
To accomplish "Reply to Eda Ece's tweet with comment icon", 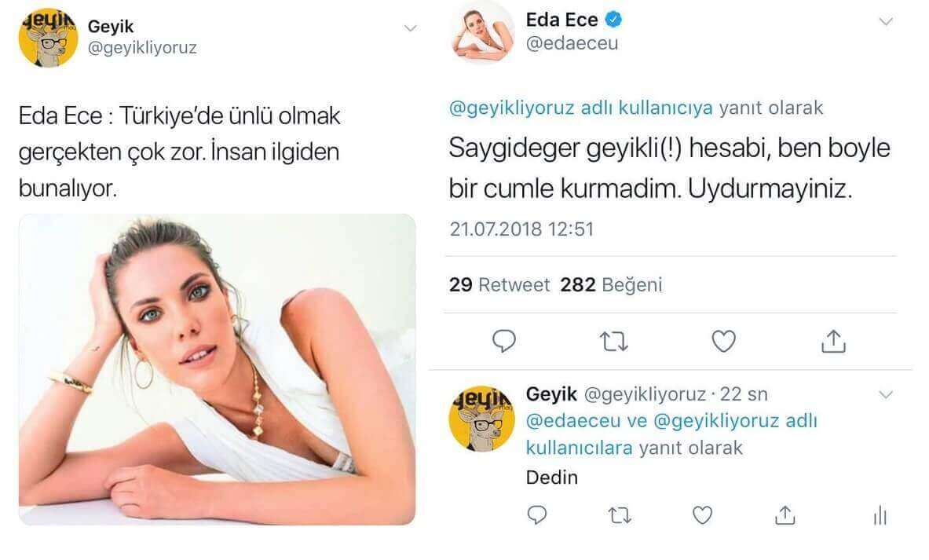I will click(x=504, y=342).
